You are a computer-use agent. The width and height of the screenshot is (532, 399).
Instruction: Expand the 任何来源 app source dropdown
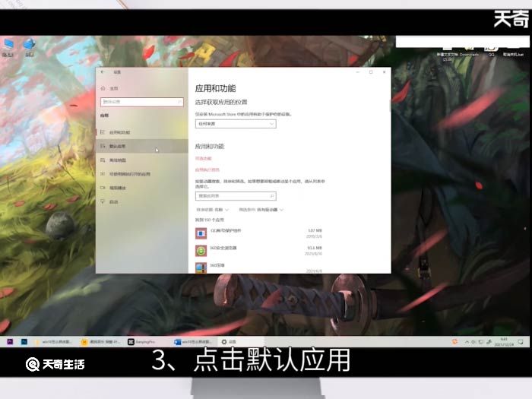click(236, 124)
